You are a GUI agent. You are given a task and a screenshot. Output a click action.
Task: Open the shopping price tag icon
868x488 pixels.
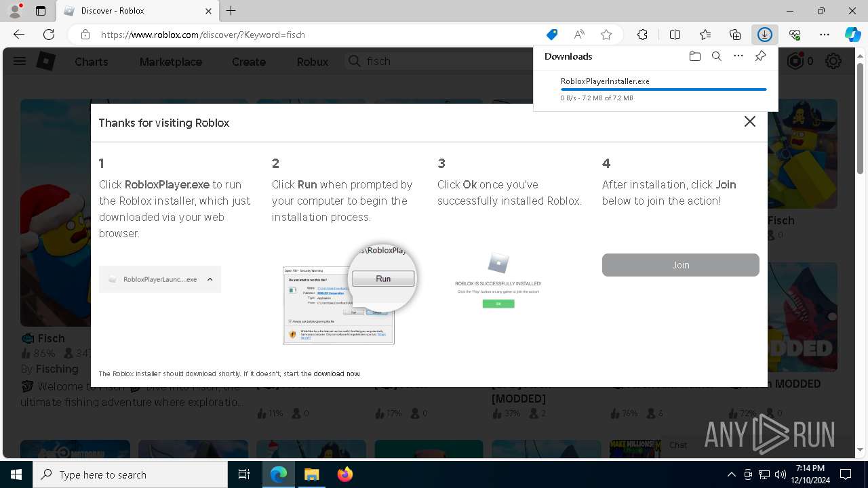(x=552, y=35)
